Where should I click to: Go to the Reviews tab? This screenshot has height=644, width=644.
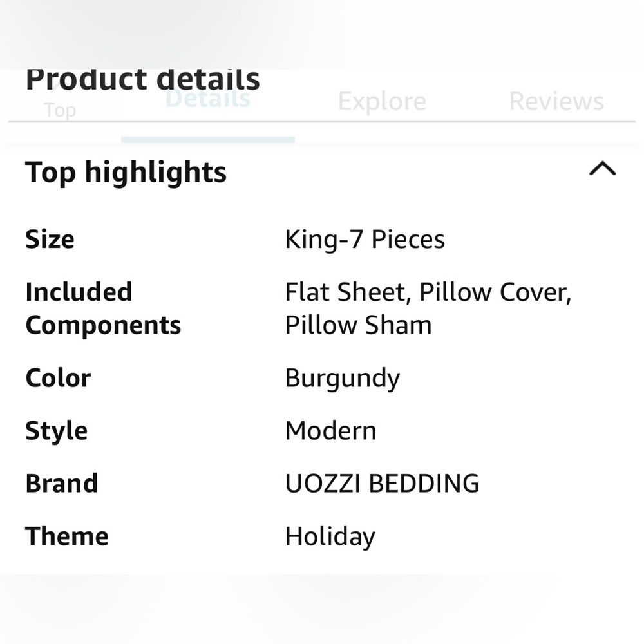point(555,100)
